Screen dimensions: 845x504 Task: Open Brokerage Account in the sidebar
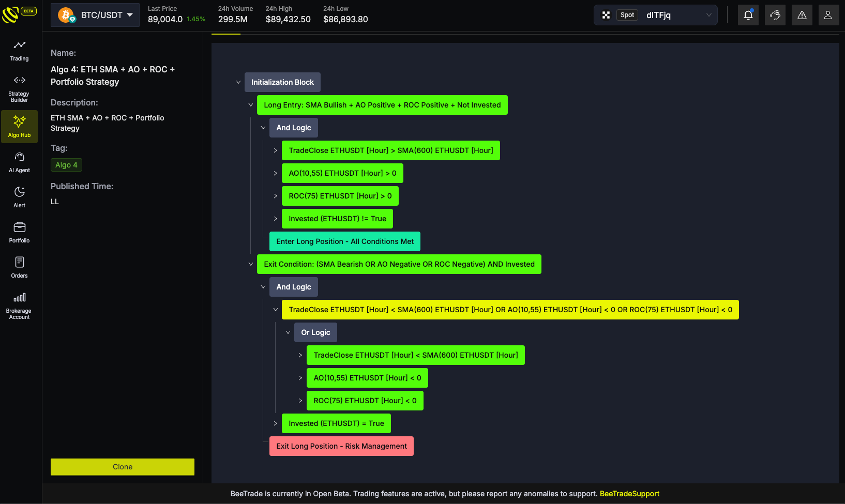(x=20, y=306)
